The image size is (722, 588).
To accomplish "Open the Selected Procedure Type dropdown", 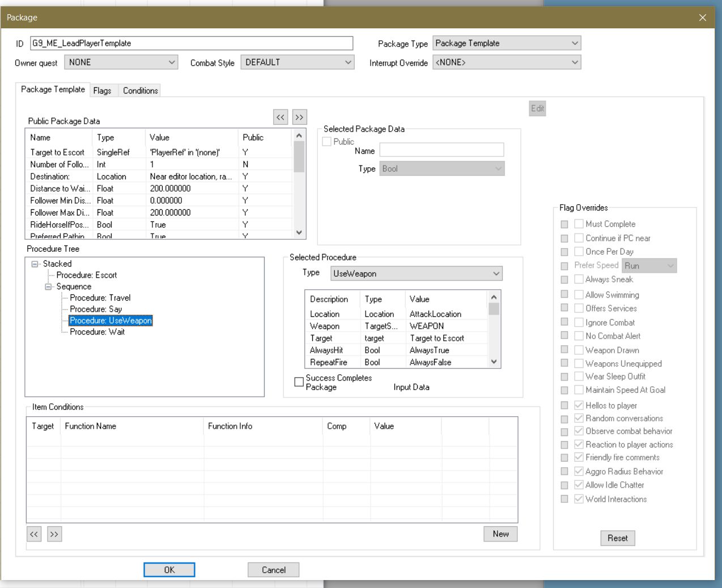I will coord(495,273).
